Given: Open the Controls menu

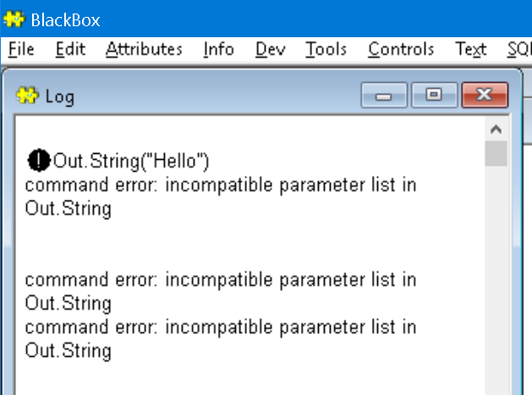Looking at the screenshot, I should coord(401,50).
